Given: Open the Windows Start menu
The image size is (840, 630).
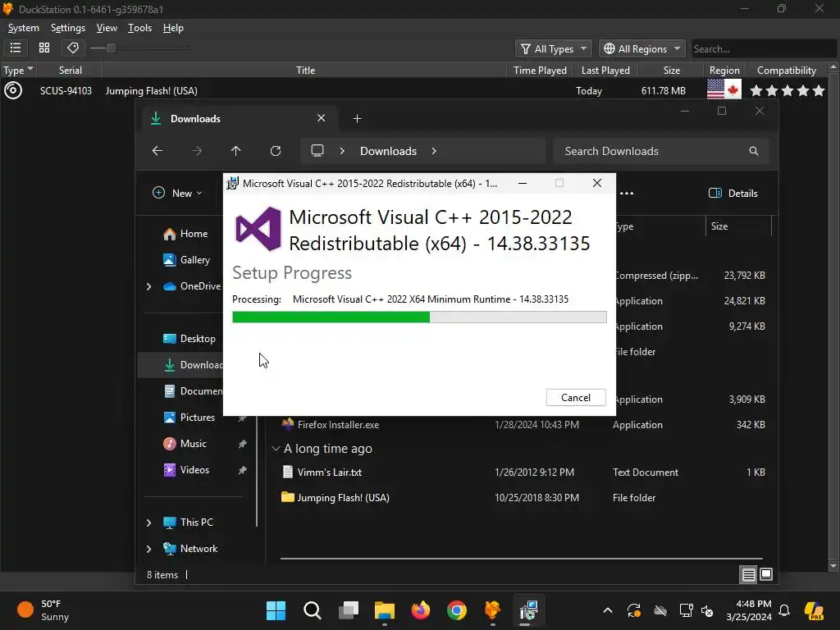Looking at the screenshot, I should tap(276, 610).
